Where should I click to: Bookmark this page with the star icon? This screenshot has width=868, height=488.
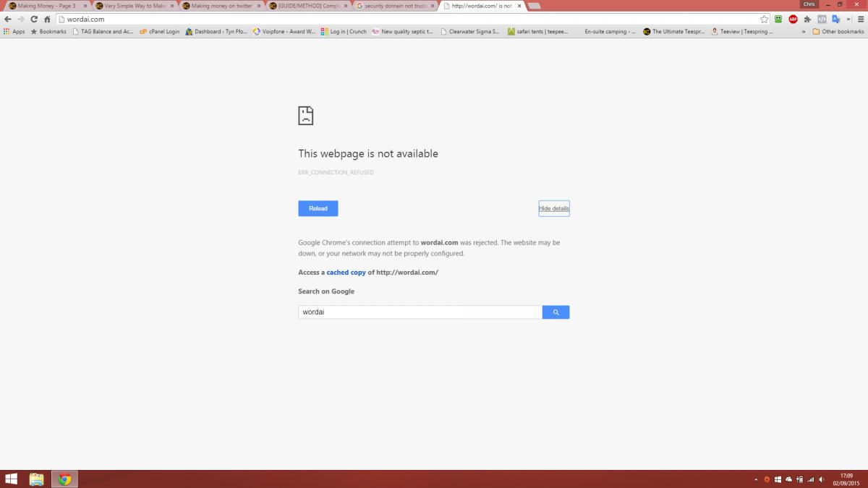click(x=764, y=20)
